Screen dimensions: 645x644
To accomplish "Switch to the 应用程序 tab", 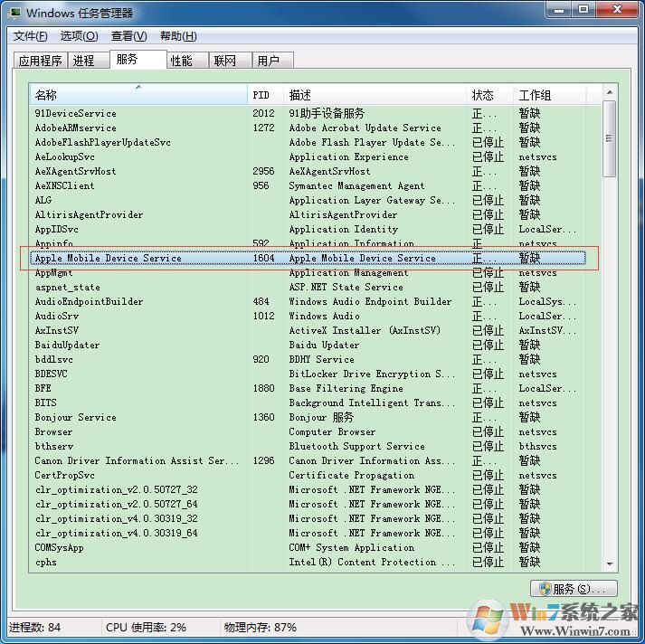I will [x=41, y=61].
